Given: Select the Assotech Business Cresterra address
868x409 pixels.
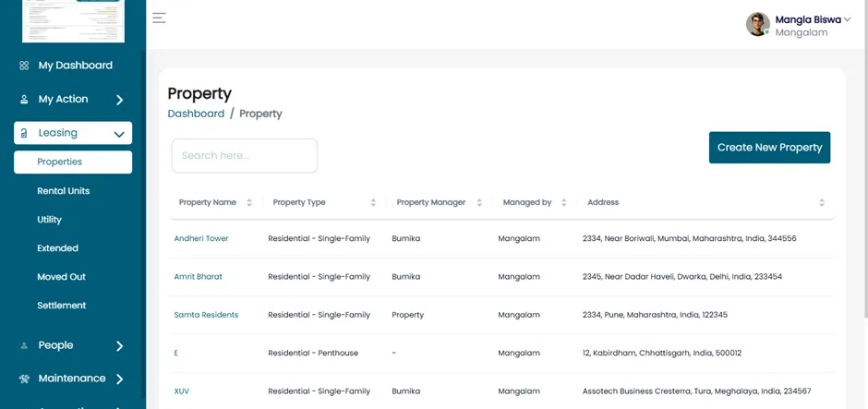Looking at the screenshot, I should (696, 391).
